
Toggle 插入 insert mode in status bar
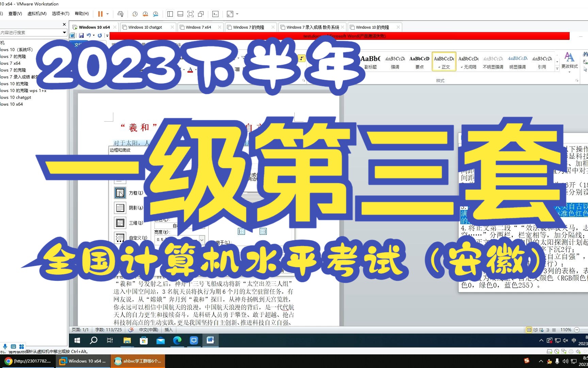(x=169, y=330)
